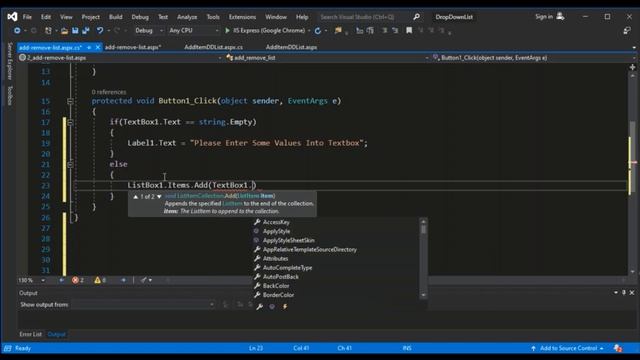
Task: Close the add-remove-list.aspx.cs tab
Action: [x=98, y=47]
